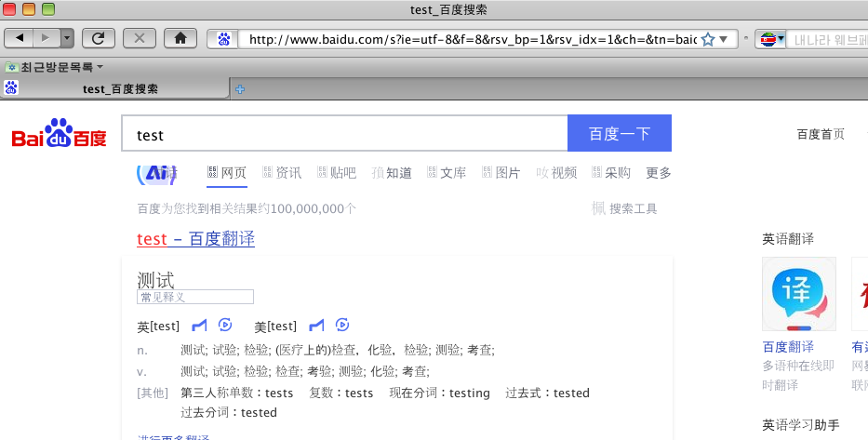Click the 常见释义 label box

coord(194,297)
